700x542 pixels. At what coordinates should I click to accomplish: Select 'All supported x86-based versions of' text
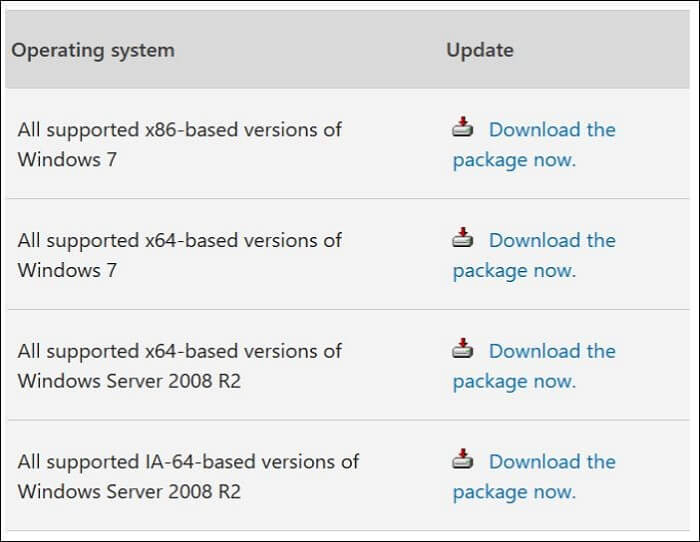coord(180,130)
